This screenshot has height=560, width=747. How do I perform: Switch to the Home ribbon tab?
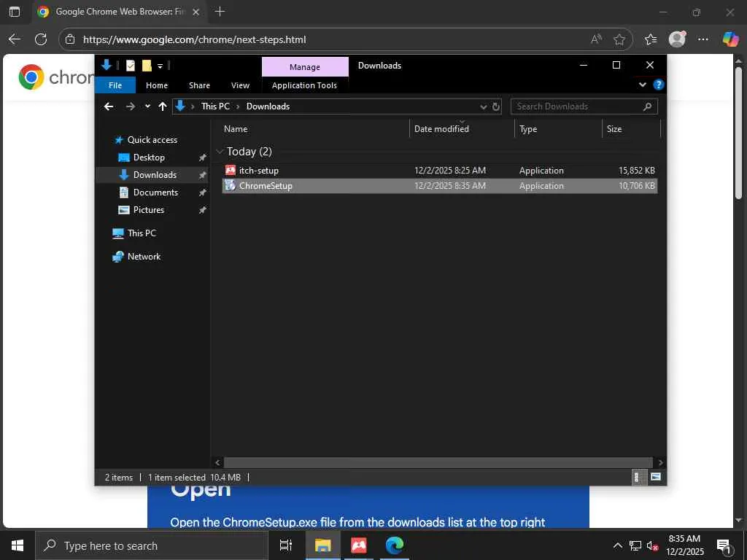point(157,85)
